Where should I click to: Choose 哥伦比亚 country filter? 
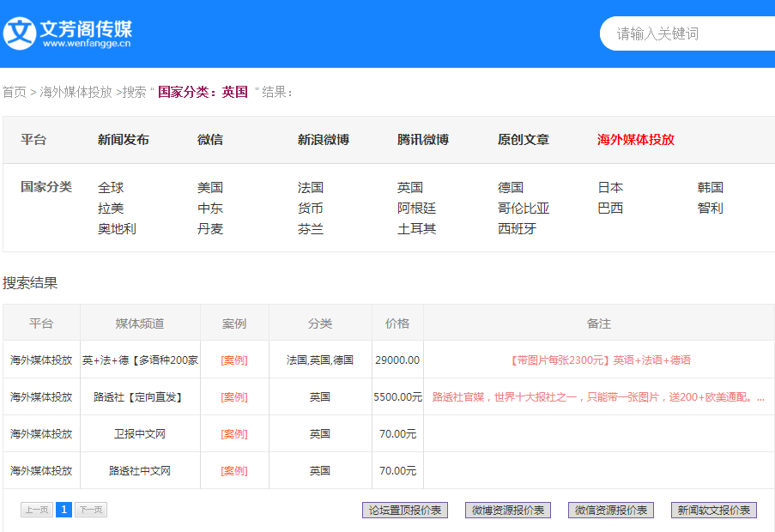click(x=523, y=208)
